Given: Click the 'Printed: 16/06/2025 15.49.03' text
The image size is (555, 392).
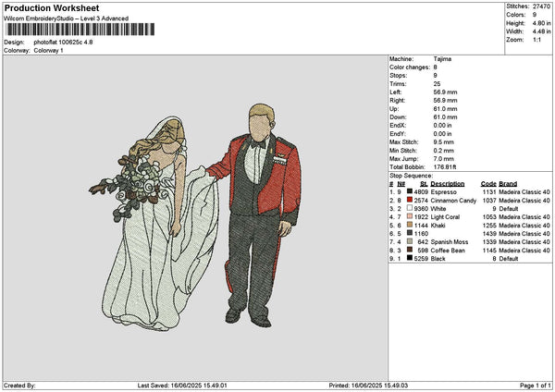Looking at the screenshot, I should 368,386.
